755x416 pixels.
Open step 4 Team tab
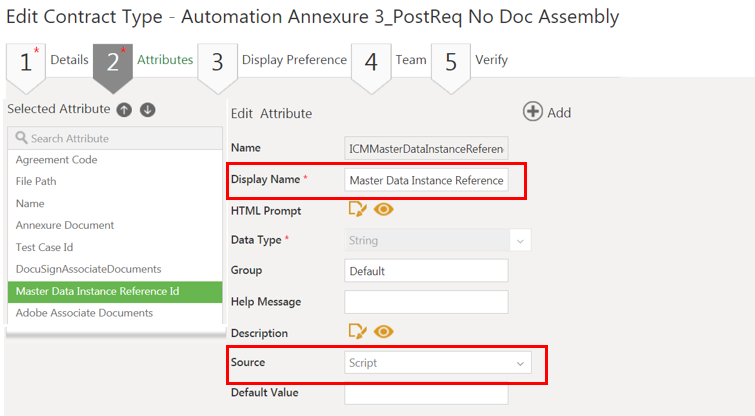391,60
